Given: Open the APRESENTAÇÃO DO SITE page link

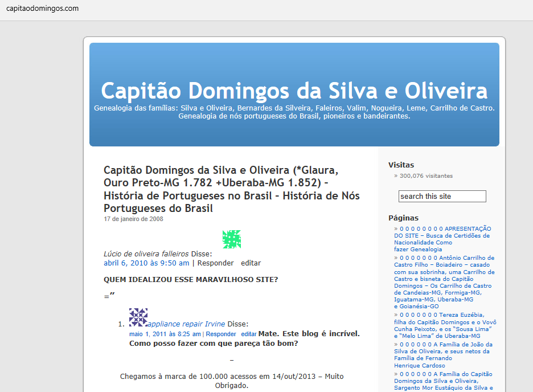Looking at the screenshot, I should pyautogui.click(x=442, y=235).
